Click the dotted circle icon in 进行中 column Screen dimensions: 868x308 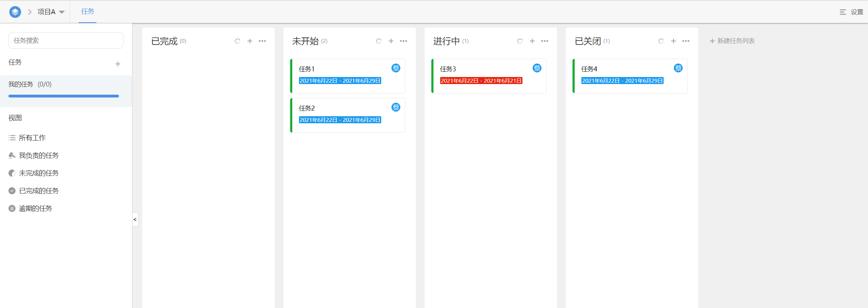(x=520, y=41)
